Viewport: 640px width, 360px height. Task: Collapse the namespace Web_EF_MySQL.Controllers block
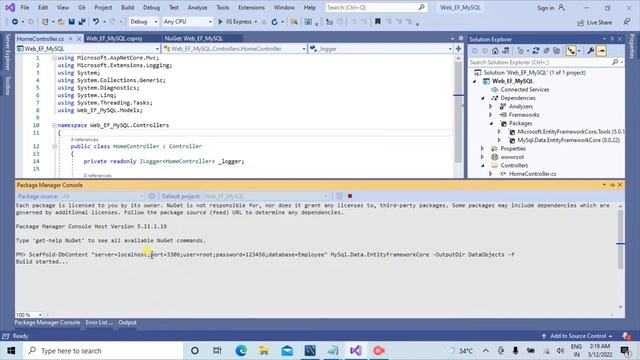(x=54, y=125)
